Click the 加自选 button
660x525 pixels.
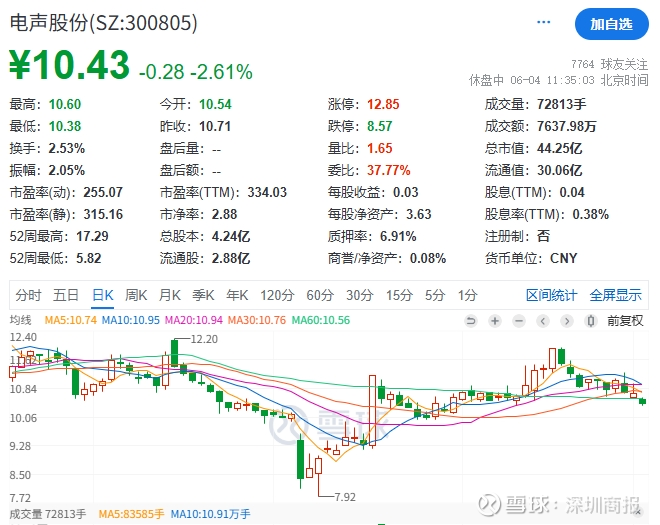(x=611, y=24)
